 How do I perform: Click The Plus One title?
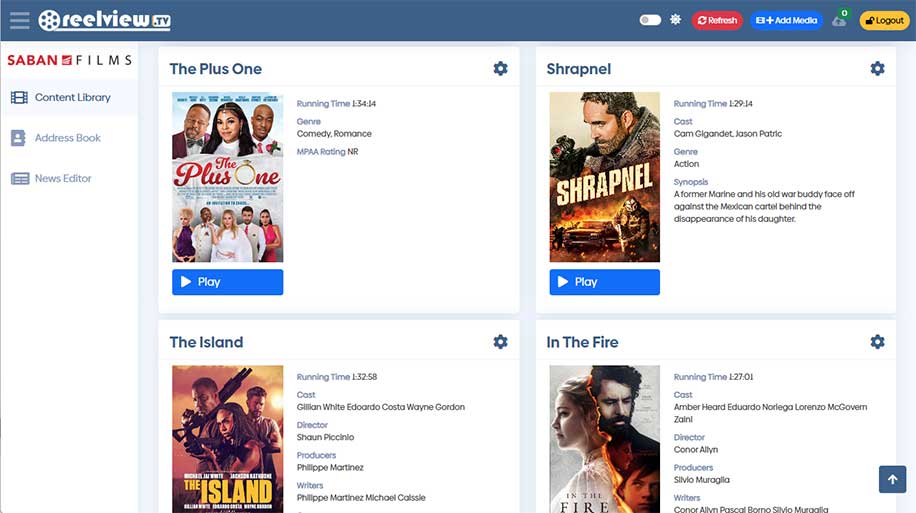(x=216, y=69)
